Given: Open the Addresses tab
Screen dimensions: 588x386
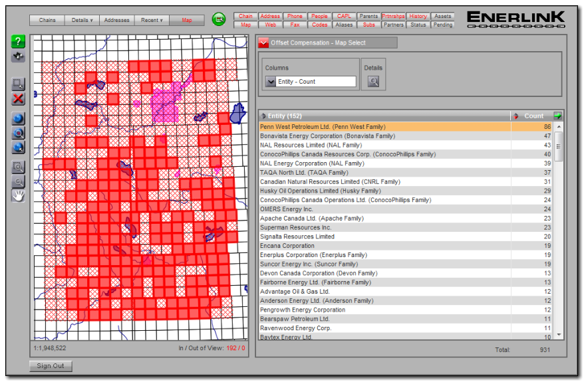Looking at the screenshot, I should (117, 20).
